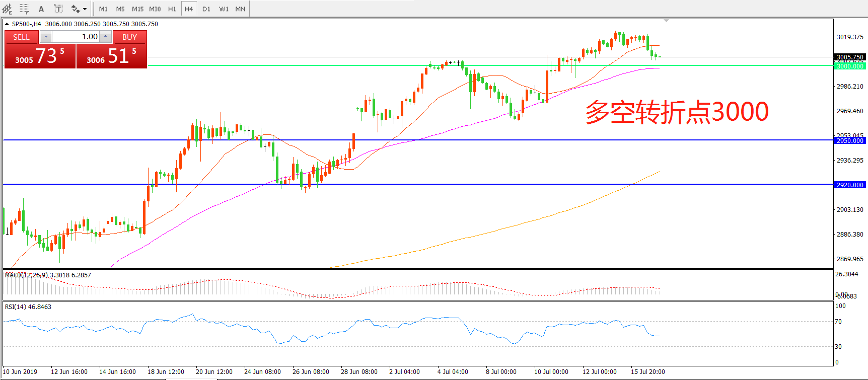Screen dimensions: 868x380
Task: Increase the lot volume with up arrow
Action: point(105,37)
